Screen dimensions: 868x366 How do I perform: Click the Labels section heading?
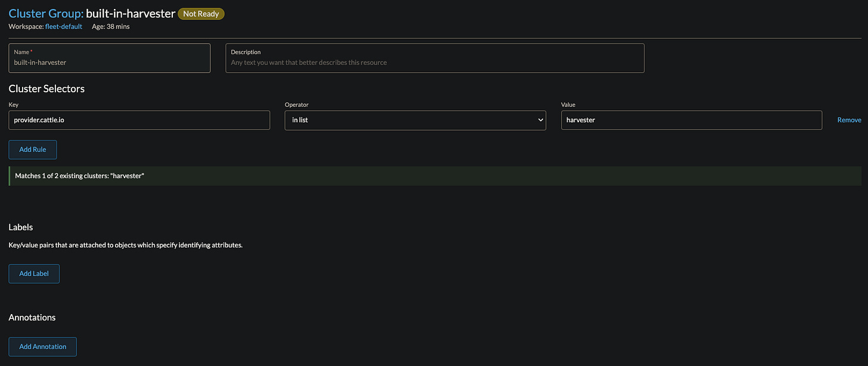21,227
